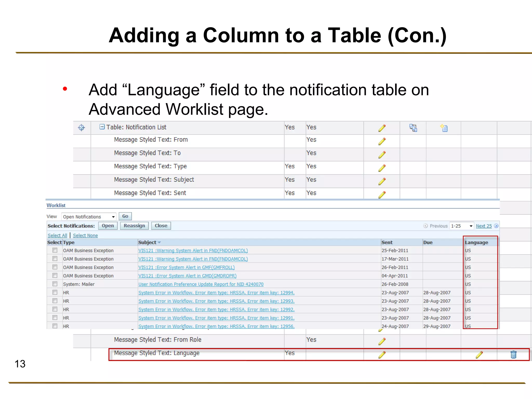The image size is (532, 399).
Task: Delete Language customization with trash icon
Action: (x=513, y=355)
